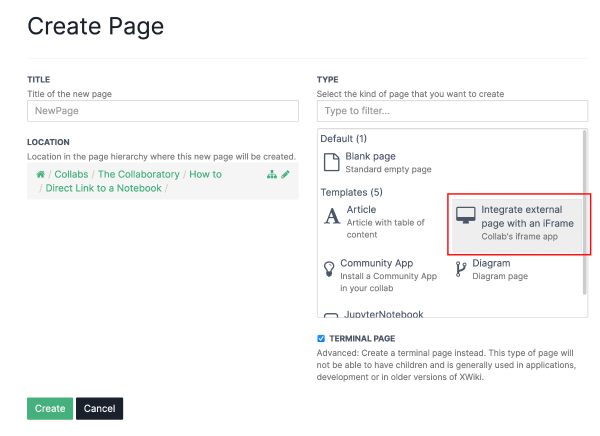Open The Collaboratory breadcrumb link

tap(139, 175)
